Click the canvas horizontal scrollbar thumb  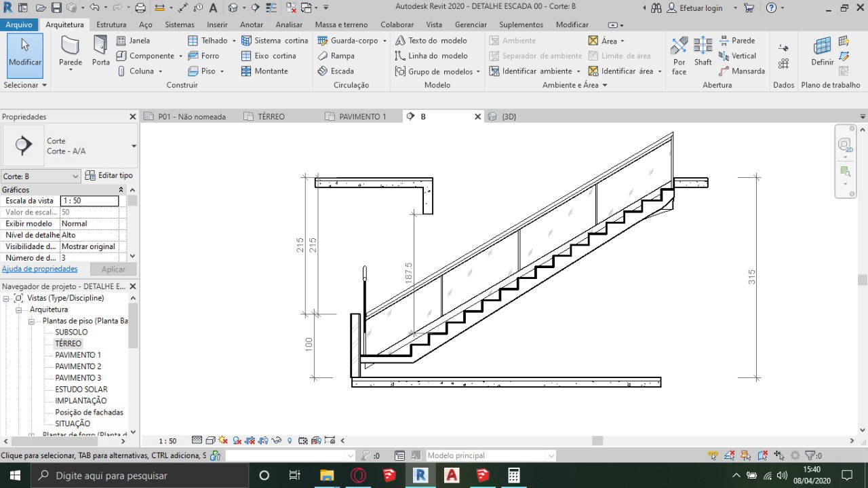[597, 440]
